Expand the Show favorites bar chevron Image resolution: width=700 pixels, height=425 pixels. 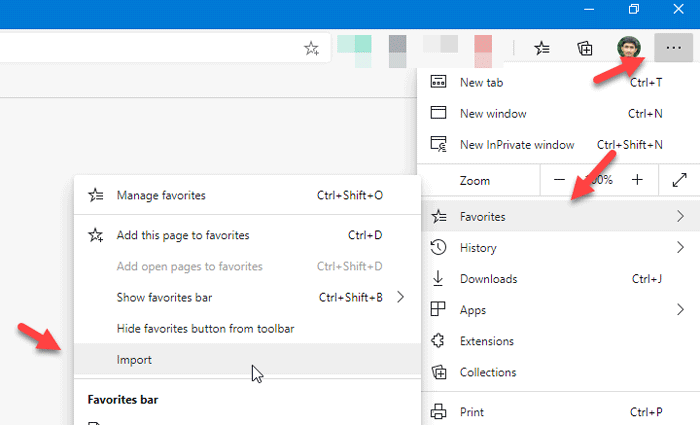400,297
